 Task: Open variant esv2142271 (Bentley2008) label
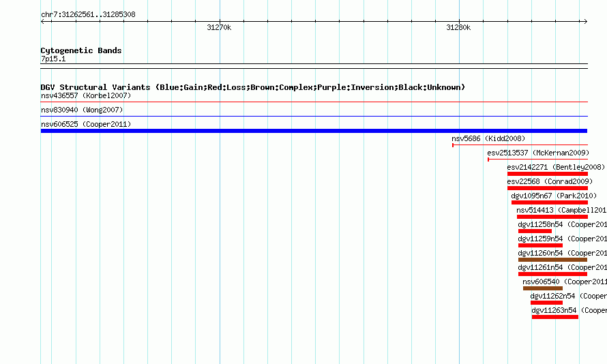[x=556, y=167]
